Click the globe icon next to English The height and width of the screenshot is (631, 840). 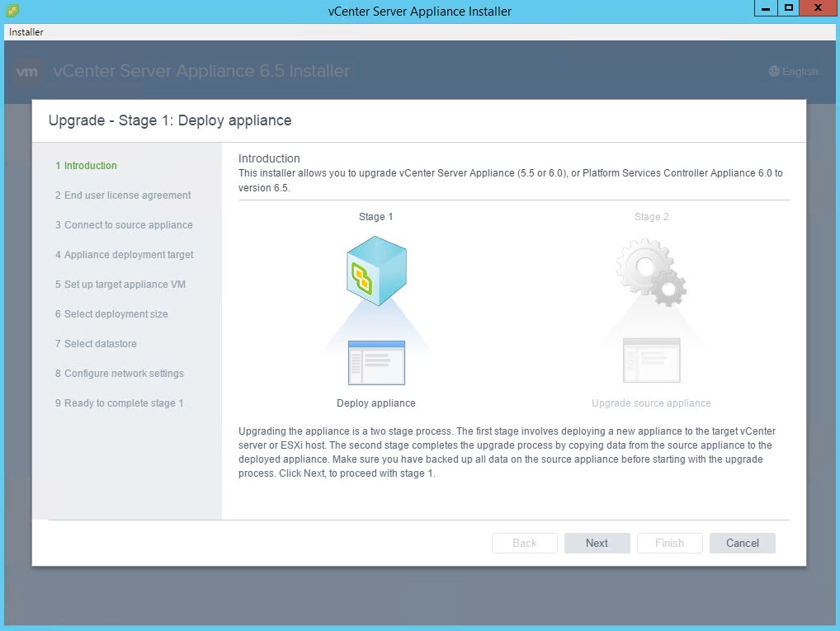(x=773, y=72)
